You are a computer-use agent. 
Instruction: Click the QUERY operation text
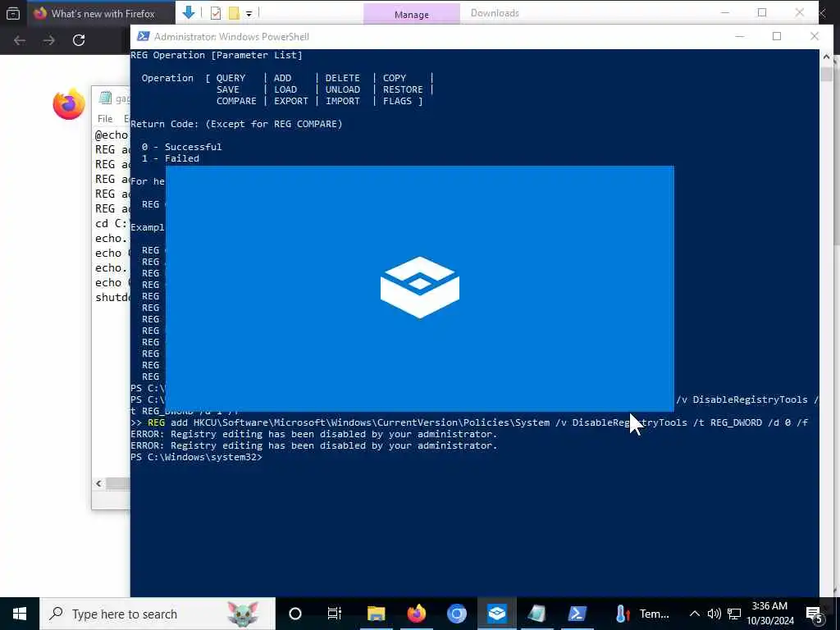[231, 78]
